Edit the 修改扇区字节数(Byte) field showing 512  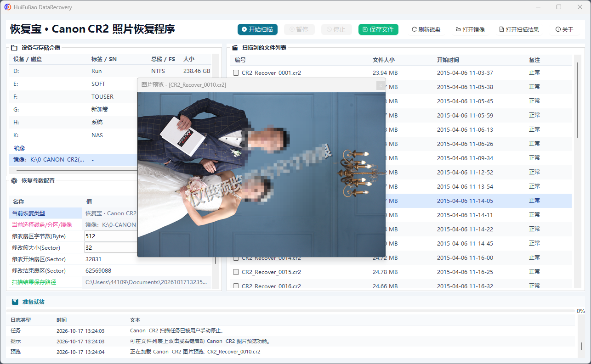[110, 236]
